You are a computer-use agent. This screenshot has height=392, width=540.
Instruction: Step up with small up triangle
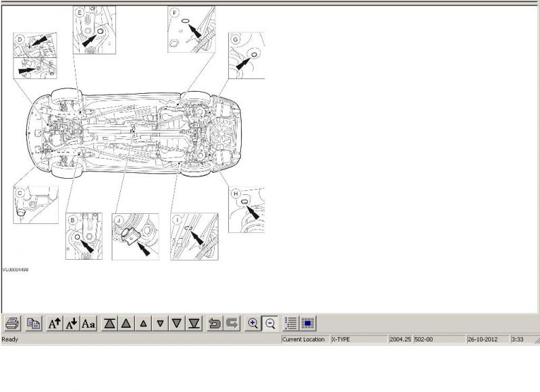[x=143, y=324]
